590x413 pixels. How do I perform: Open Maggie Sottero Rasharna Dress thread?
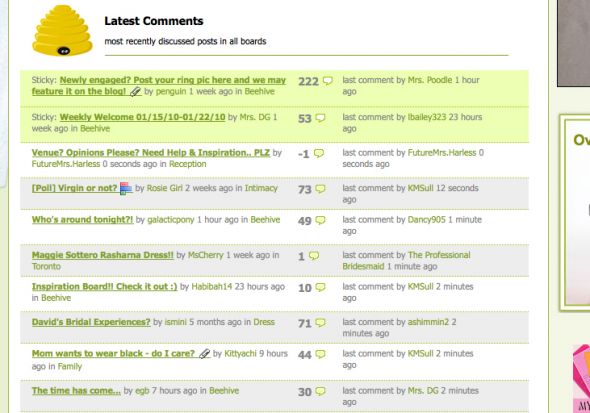(102, 255)
